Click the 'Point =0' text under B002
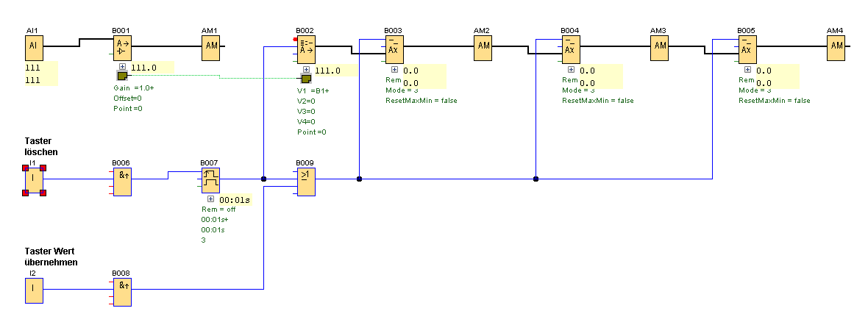Image resolution: width=868 pixels, height=322 pixels. (x=312, y=132)
